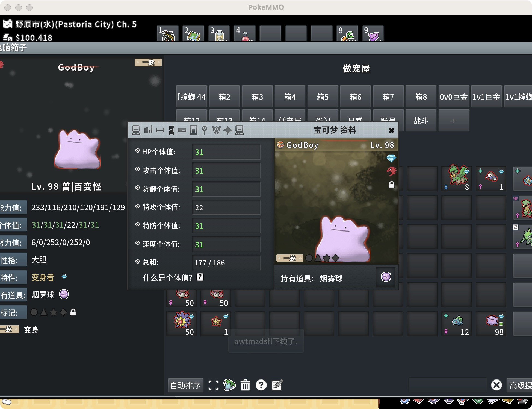Switch to the 箱5 box tab
Viewport: 532px width, 409px height.
pos(323,97)
